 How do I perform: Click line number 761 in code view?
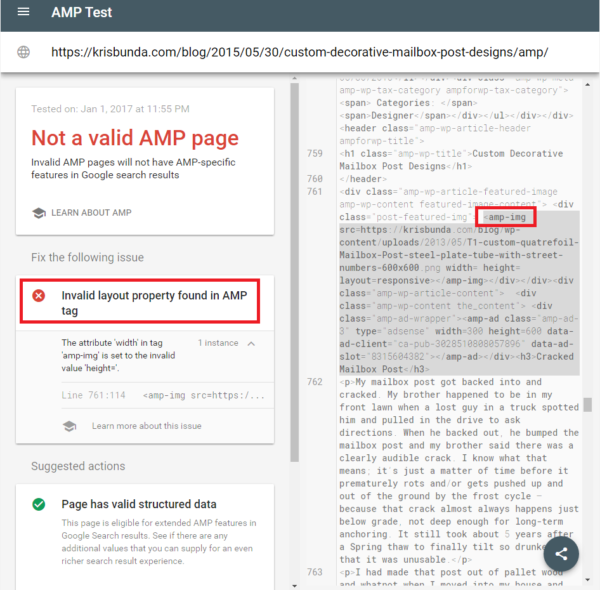coord(315,191)
